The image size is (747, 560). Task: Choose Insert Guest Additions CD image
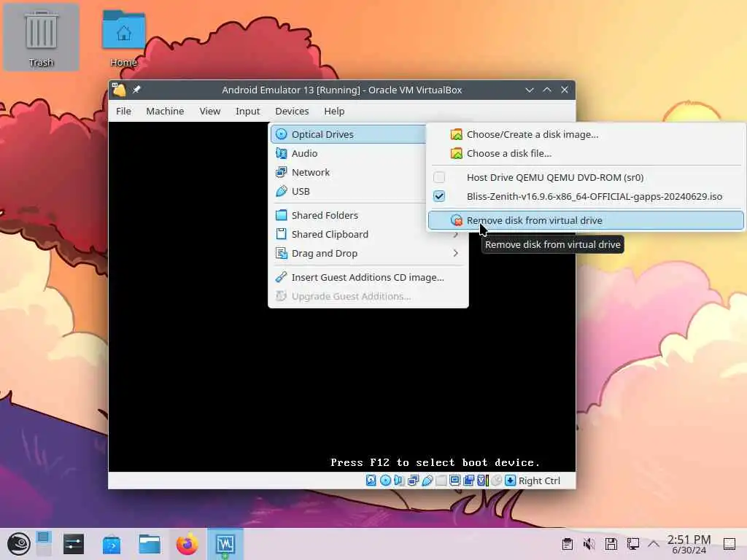[368, 277]
